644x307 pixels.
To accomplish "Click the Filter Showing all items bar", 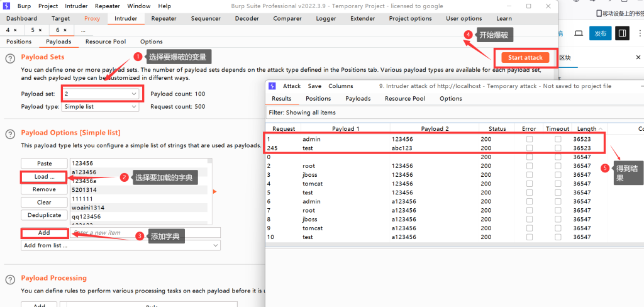I will [x=454, y=112].
